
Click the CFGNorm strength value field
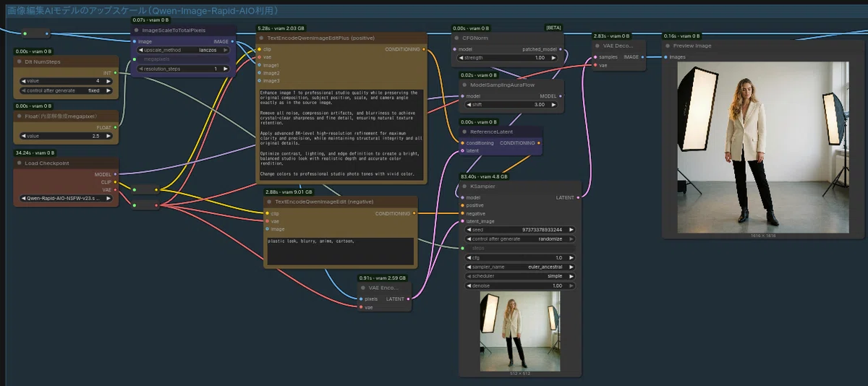pos(508,58)
